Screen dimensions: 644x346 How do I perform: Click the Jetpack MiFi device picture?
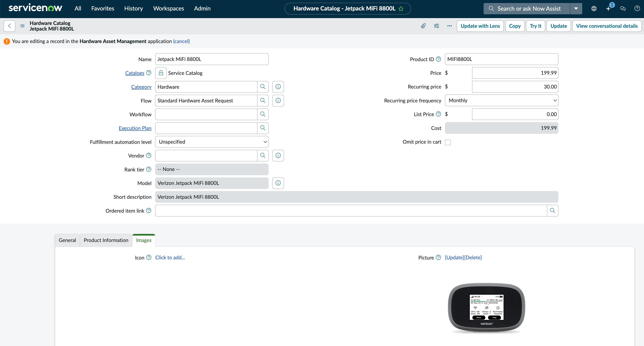[486, 308]
